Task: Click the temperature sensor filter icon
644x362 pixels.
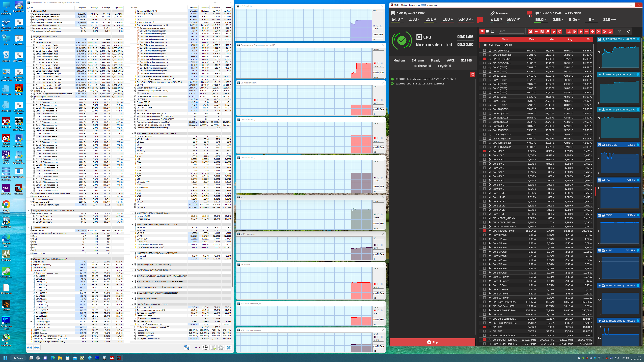Action: 569,31
